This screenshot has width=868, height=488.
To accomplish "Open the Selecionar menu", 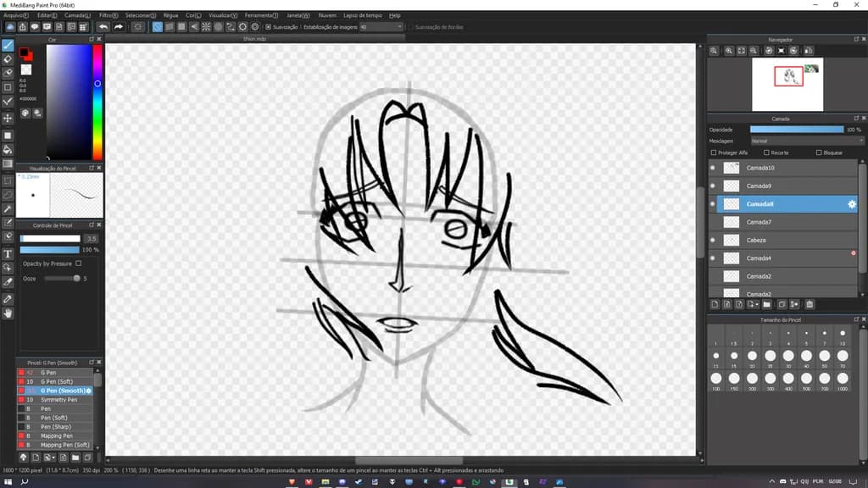I will [x=141, y=15].
